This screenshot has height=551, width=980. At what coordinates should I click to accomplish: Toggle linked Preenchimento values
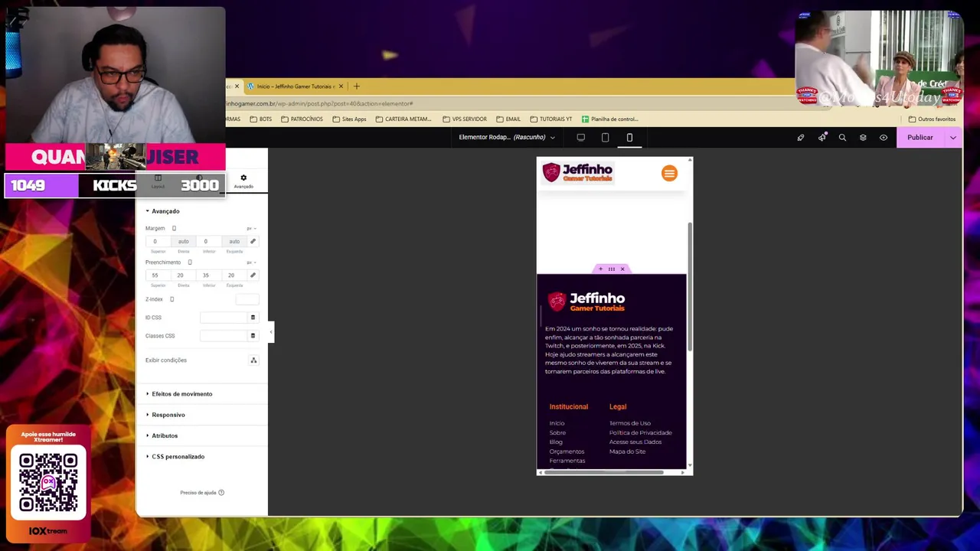[x=253, y=275]
